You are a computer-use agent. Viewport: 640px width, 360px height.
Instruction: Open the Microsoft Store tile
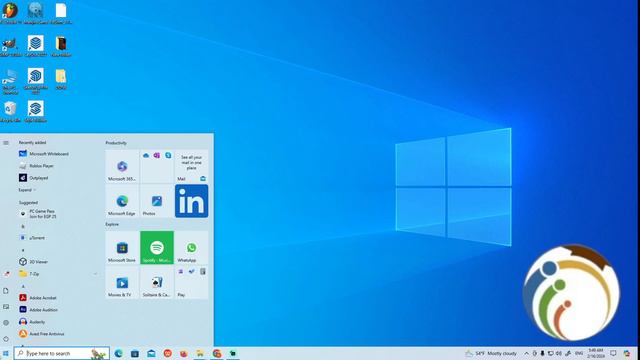click(122, 248)
